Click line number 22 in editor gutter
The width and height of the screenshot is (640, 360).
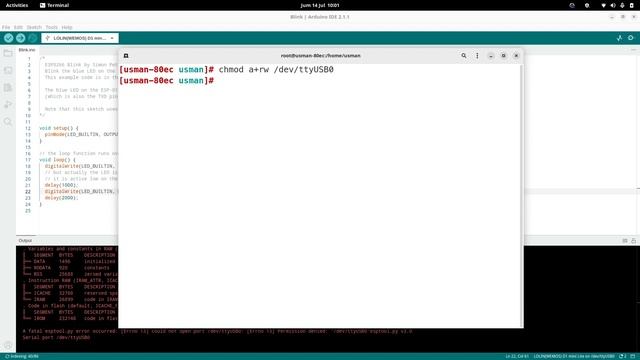tap(28, 192)
